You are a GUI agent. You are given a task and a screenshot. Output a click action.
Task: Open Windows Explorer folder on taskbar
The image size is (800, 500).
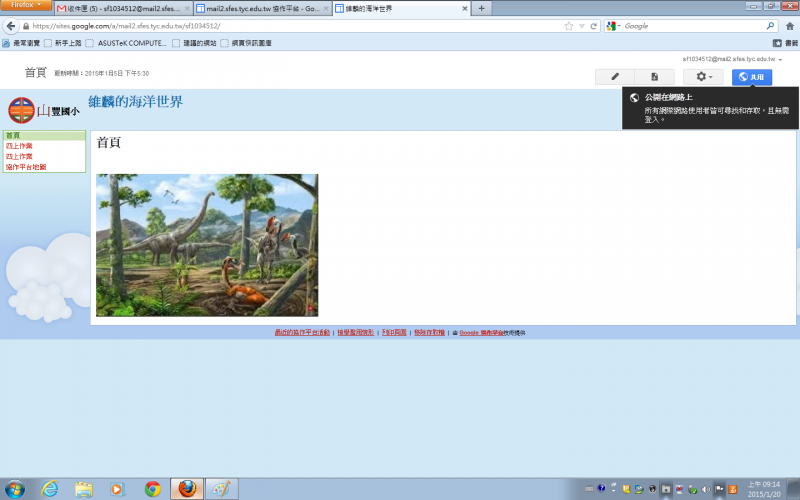coord(84,489)
